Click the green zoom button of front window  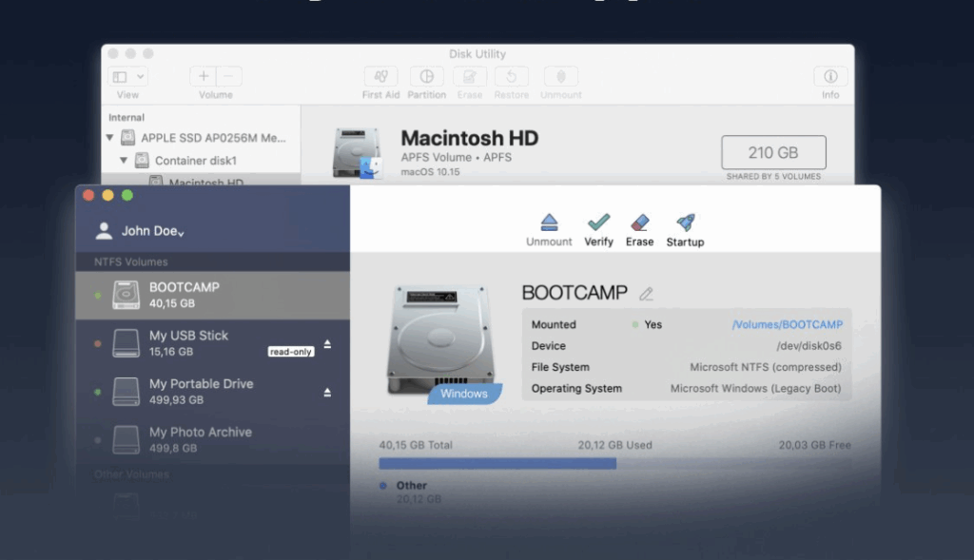click(127, 196)
